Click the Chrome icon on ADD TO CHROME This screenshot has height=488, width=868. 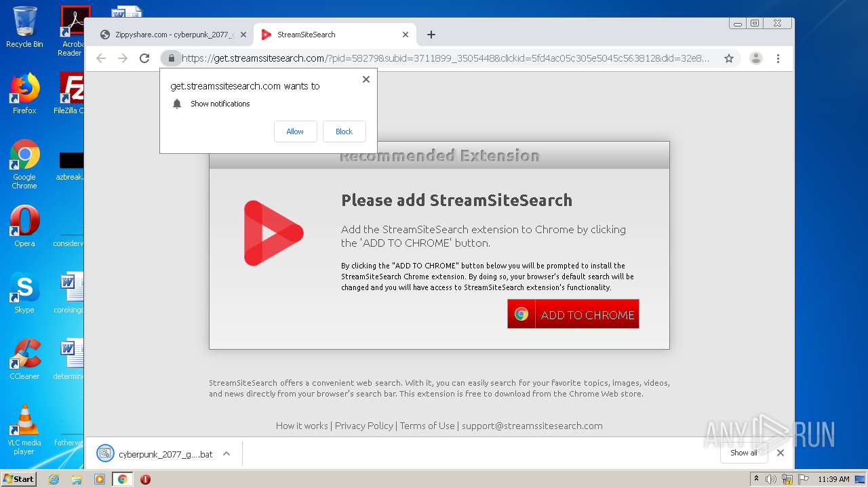(x=521, y=314)
